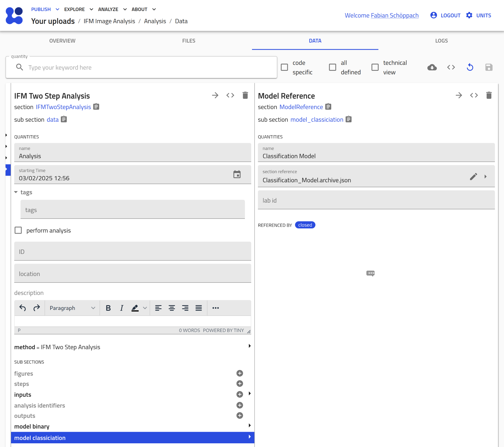Open the Paragraph style dropdown
Viewport: 504px width, 447px height.
click(72, 308)
